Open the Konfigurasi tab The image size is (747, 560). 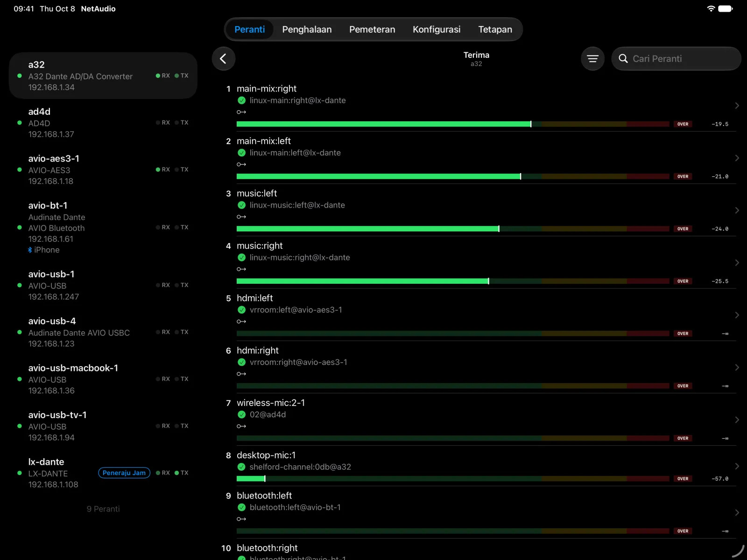point(437,29)
